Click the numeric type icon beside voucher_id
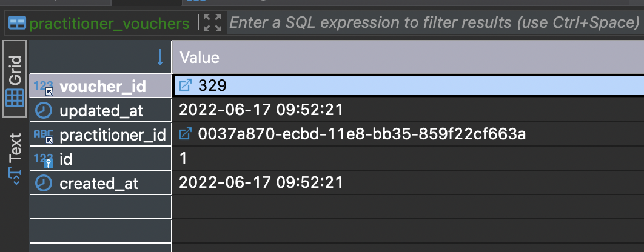Screen dimensions: 644x252 [x=44, y=87]
